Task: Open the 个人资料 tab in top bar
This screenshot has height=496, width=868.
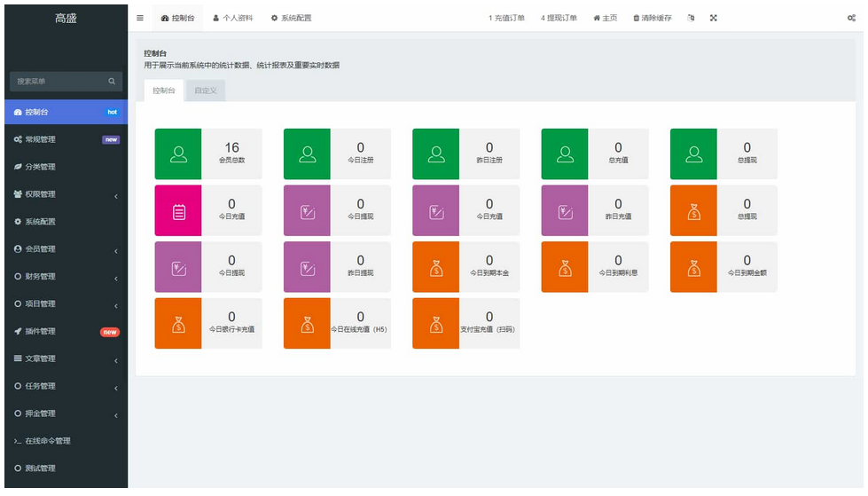Action: tap(233, 18)
